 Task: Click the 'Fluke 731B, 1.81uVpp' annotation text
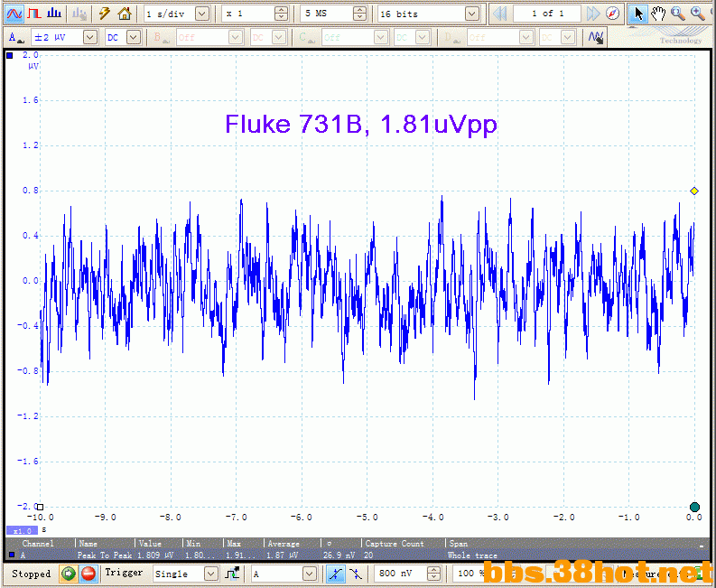(361, 125)
